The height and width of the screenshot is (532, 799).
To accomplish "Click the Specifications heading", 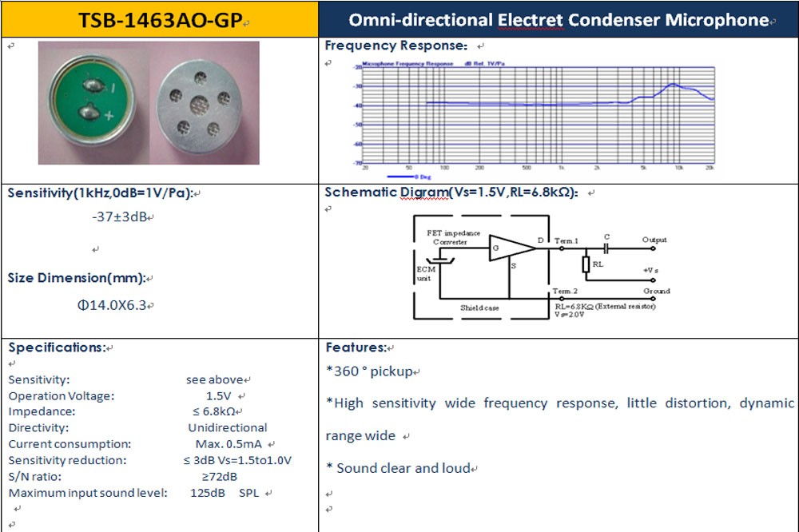I will tap(57, 347).
